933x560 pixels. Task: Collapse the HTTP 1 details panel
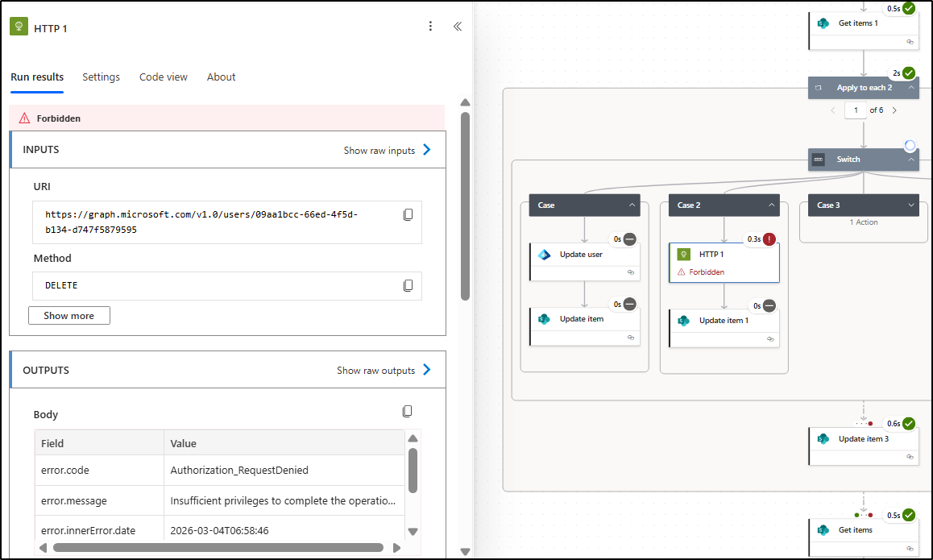coord(458,26)
